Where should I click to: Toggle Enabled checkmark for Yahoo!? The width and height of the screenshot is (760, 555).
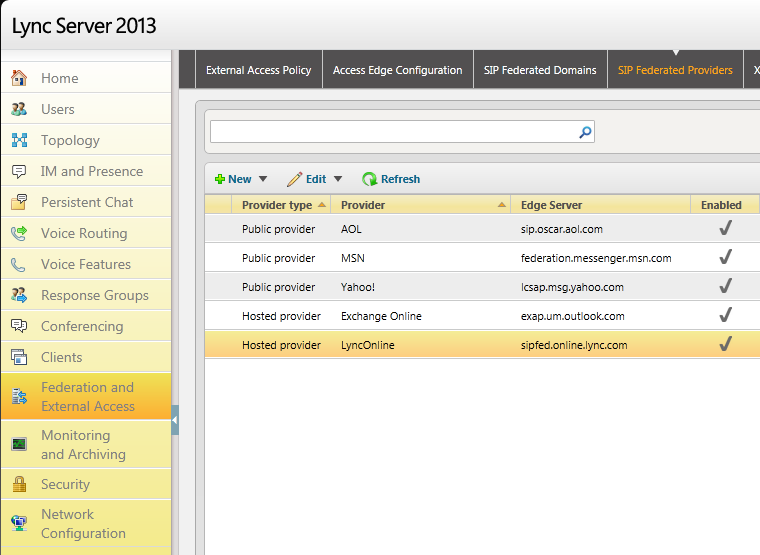725,286
